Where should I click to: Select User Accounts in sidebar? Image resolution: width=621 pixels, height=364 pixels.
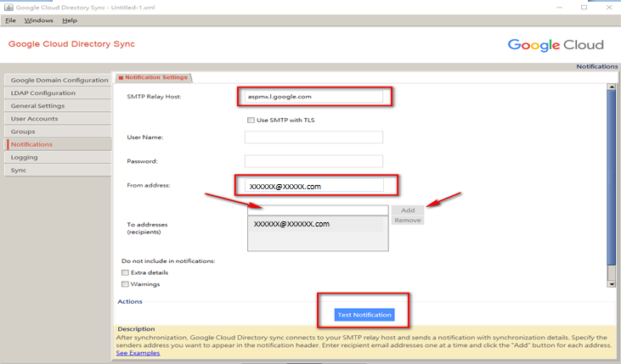37,119
